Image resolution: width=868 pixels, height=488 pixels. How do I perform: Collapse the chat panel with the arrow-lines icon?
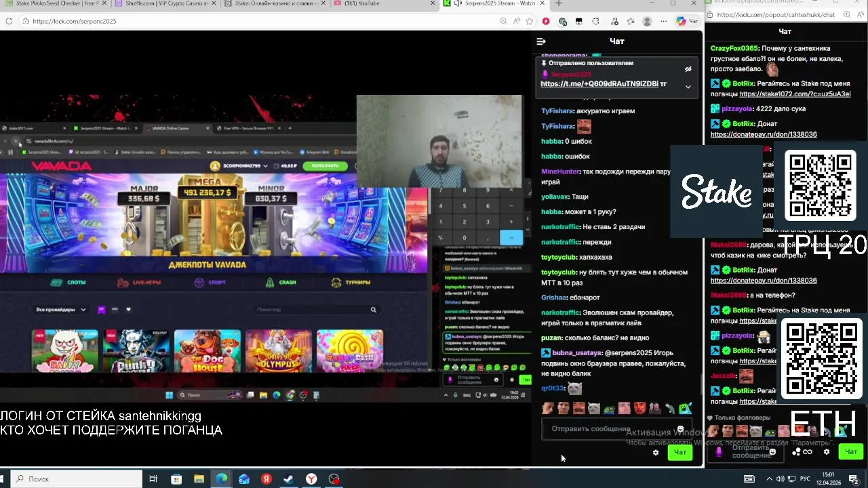pyautogui.click(x=541, y=41)
